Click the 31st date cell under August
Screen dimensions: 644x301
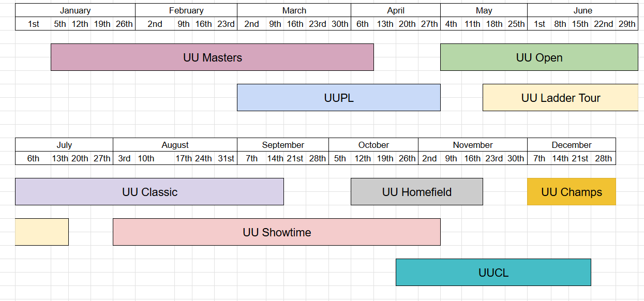point(226,158)
